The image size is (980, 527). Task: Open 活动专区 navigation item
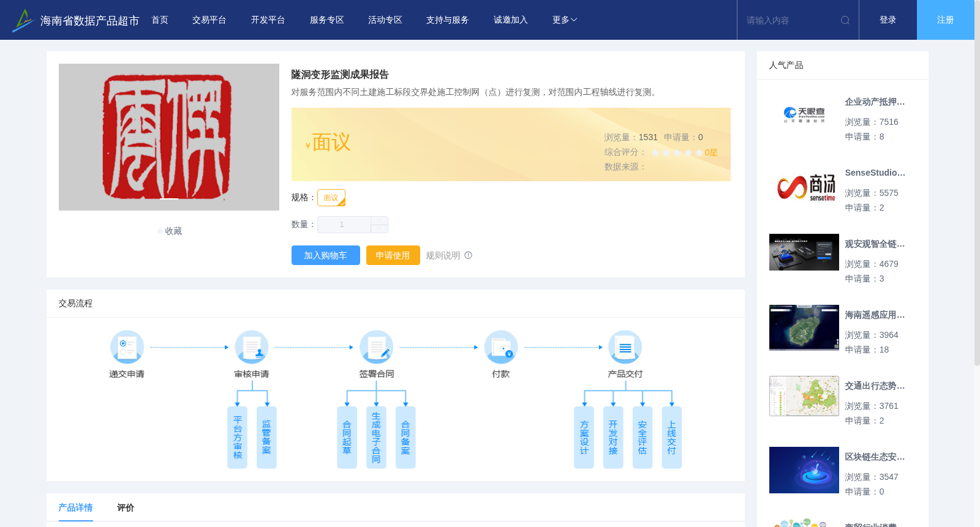tap(385, 20)
